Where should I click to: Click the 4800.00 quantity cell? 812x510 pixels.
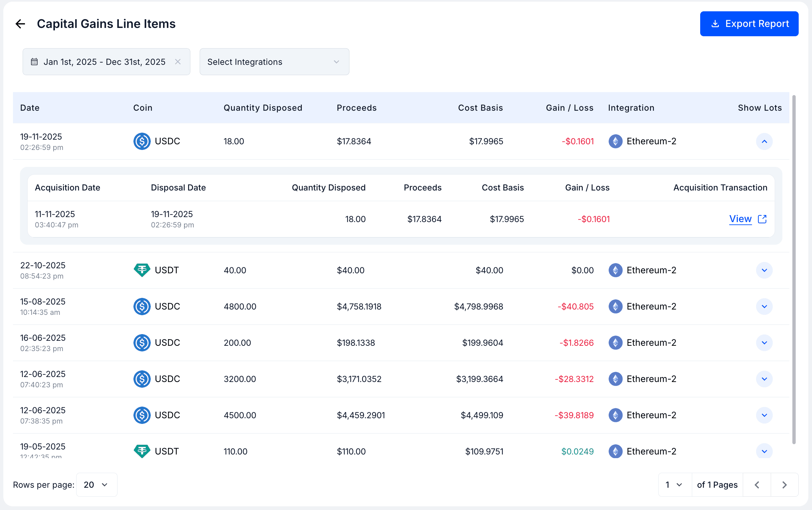point(240,307)
